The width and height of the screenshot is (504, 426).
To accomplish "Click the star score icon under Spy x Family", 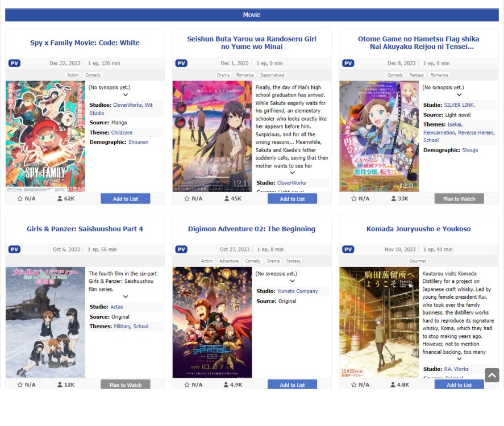I will (20, 199).
